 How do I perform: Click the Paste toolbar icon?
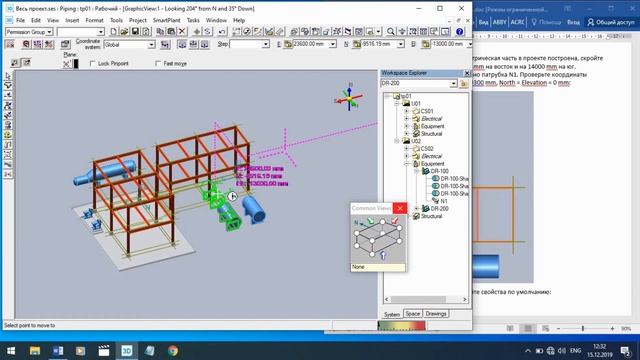(171, 32)
